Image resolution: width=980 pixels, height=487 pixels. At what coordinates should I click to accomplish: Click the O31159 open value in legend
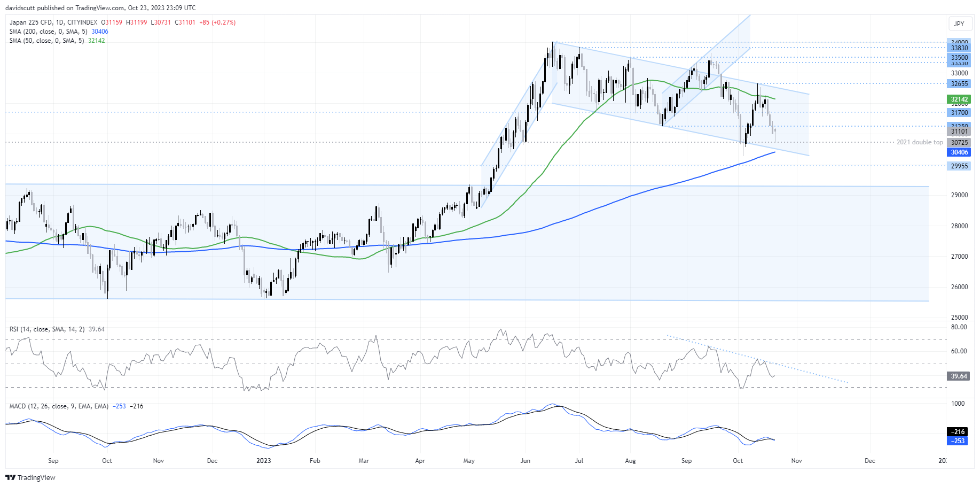(x=112, y=22)
